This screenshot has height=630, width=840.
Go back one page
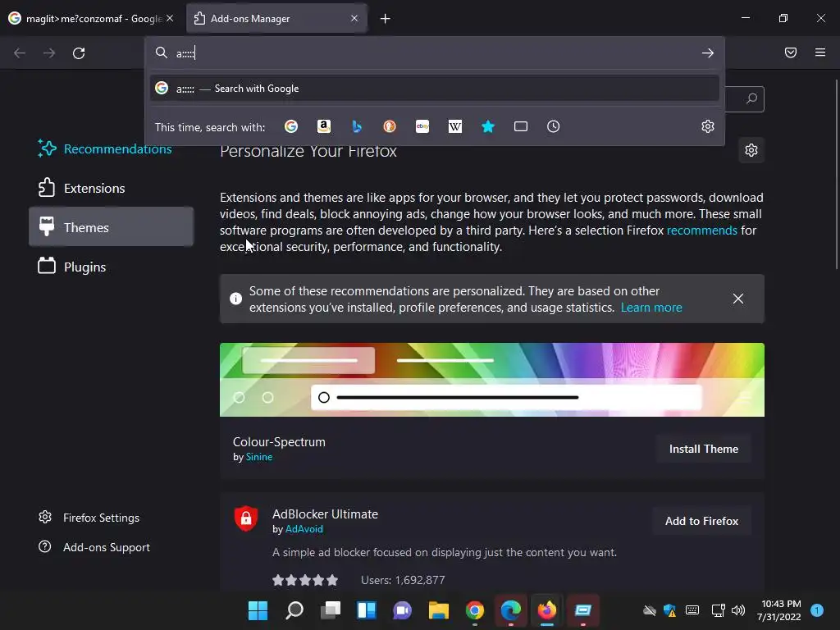click(20, 53)
